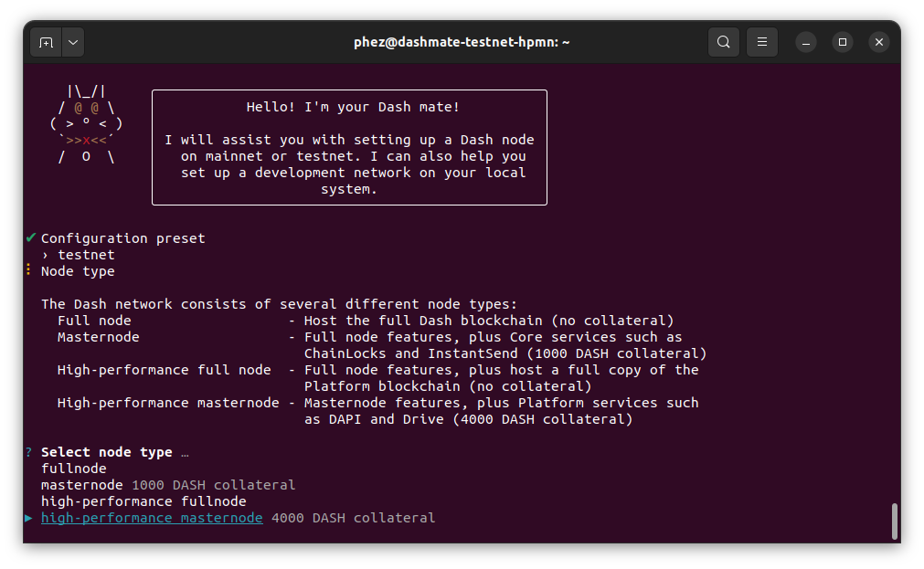Screen dimensions: 924x569
Task: Open terminal search
Action: (723, 42)
